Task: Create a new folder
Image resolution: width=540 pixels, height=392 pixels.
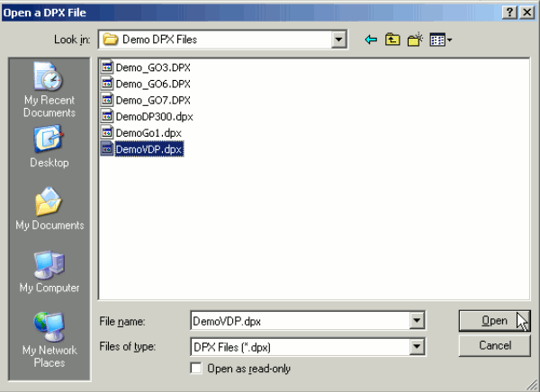Action: [415, 40]
